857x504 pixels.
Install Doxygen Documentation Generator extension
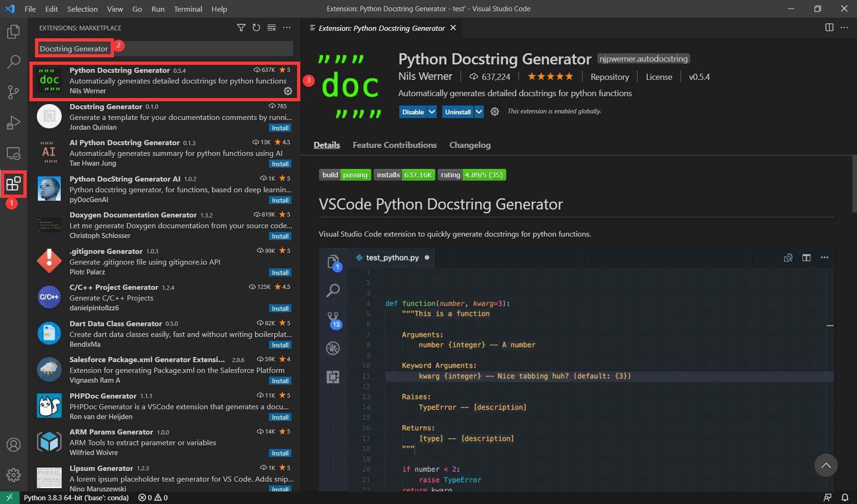point(280,236)
